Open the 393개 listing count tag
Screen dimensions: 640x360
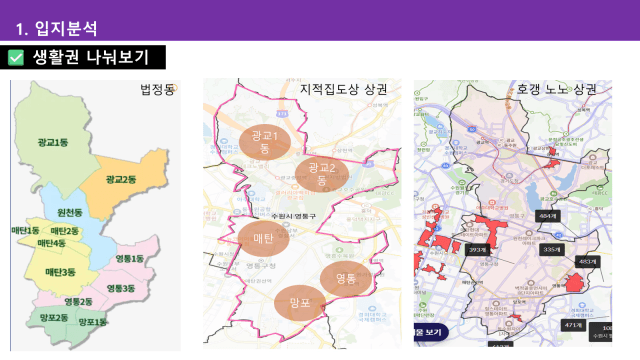(477, 249)
